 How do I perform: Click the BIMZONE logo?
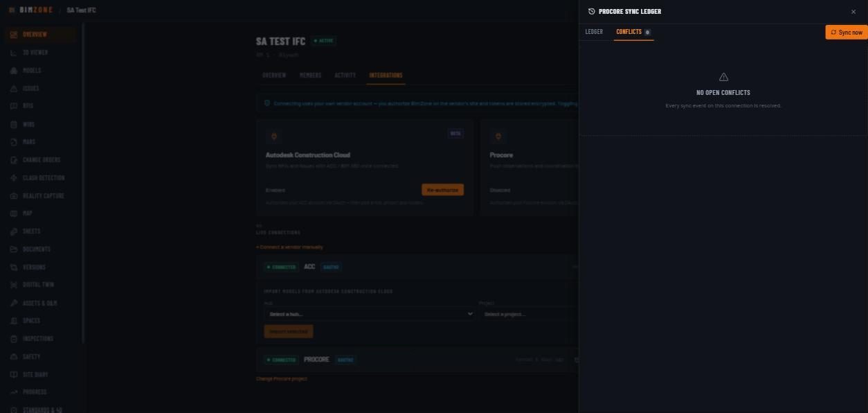coord(31,10)
